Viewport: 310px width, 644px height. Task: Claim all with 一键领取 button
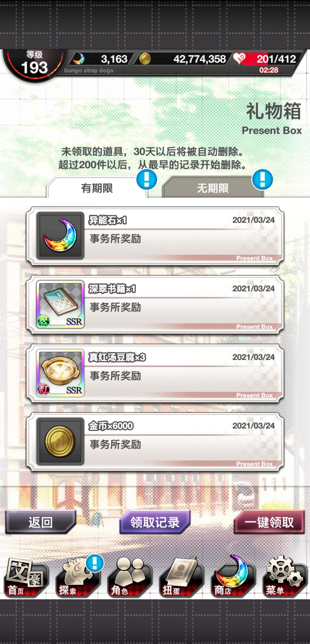(x=269, y=522)
